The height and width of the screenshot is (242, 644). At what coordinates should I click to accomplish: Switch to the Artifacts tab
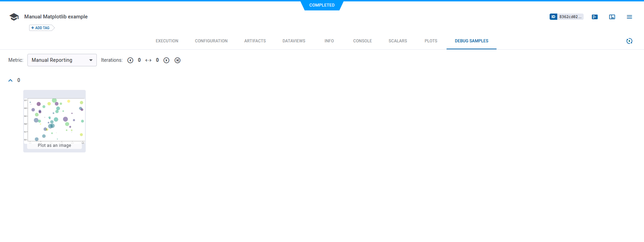(x=255, y=41)
